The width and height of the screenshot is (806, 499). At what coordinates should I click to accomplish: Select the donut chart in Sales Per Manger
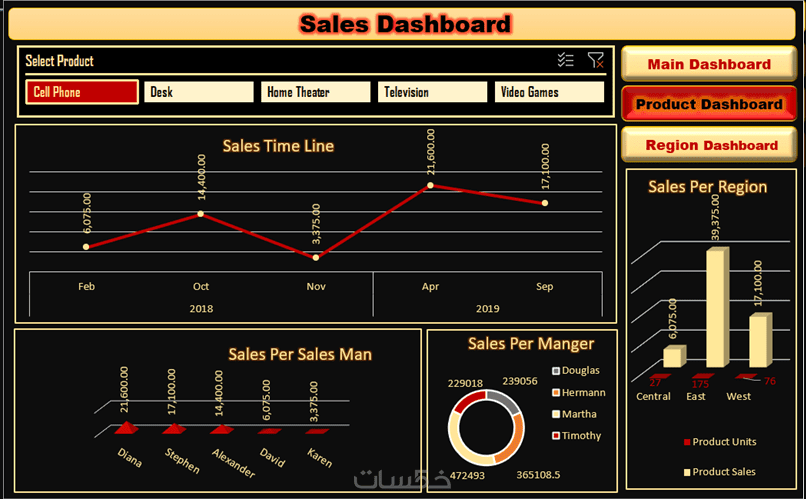tap(486, 428)
